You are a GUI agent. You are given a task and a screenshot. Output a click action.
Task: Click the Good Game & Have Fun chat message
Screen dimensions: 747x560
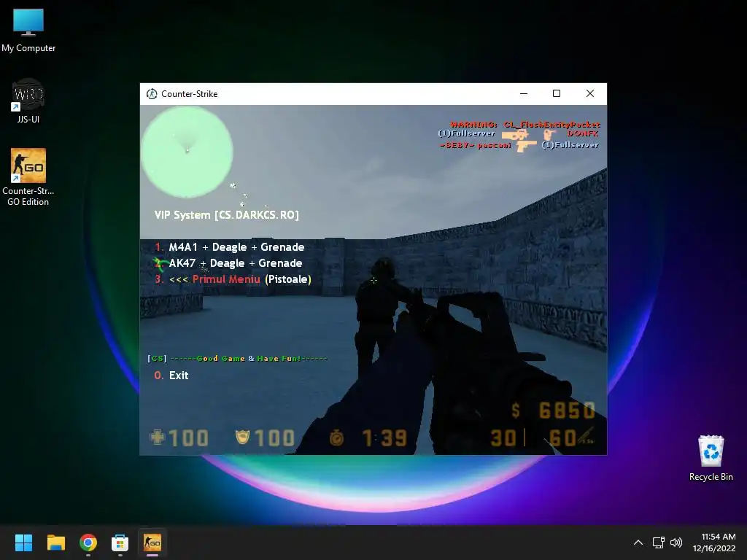click(x=238, y=359)
